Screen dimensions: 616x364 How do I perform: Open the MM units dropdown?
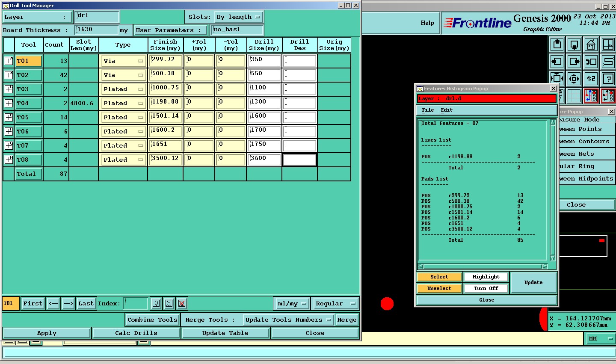(600, 338)
